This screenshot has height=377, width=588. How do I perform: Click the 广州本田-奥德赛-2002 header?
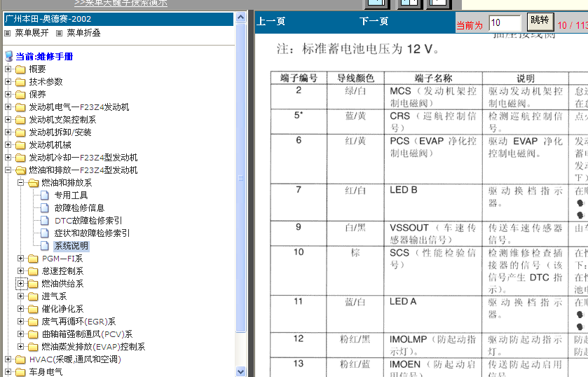click(118, 19)
